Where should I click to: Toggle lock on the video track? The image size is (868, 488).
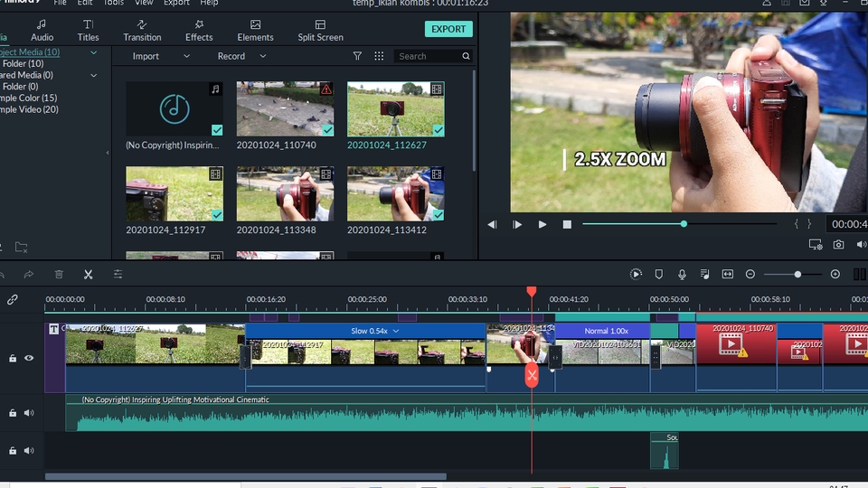click(12, 358)
